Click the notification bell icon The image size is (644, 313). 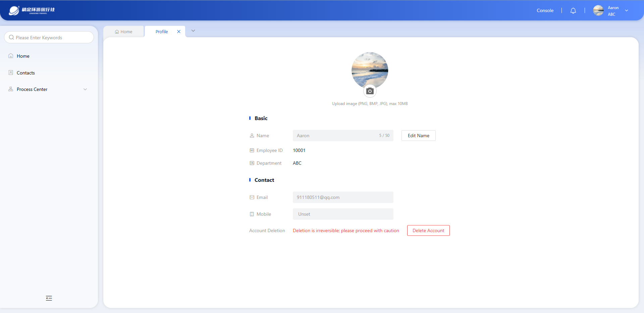tap(573, 11)
